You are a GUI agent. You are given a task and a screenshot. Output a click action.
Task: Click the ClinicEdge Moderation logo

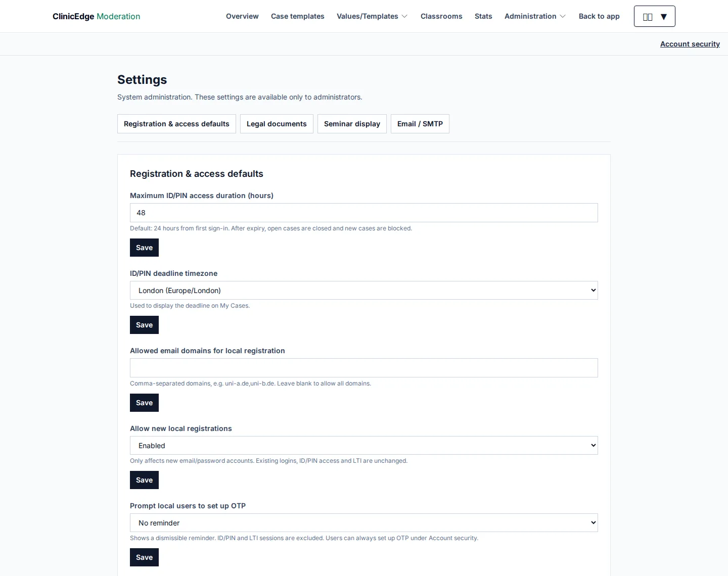(x=97, y=16)
